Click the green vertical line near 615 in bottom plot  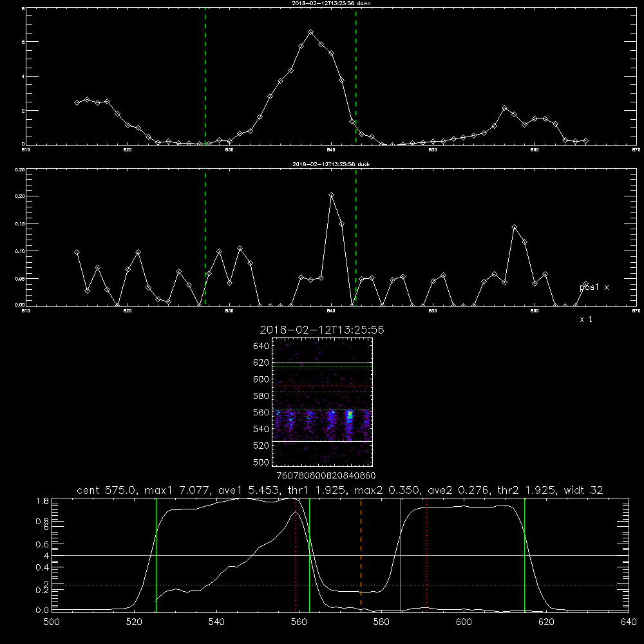pos(524,554)
